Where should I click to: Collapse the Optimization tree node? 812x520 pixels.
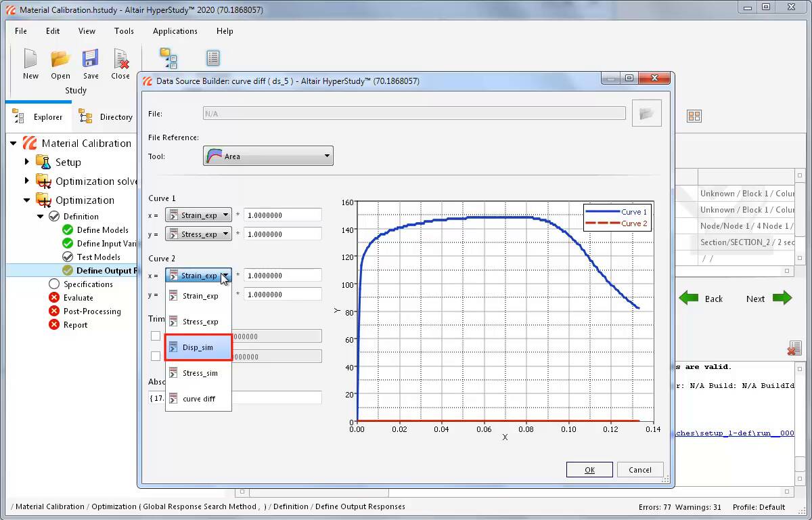(27, 200)
